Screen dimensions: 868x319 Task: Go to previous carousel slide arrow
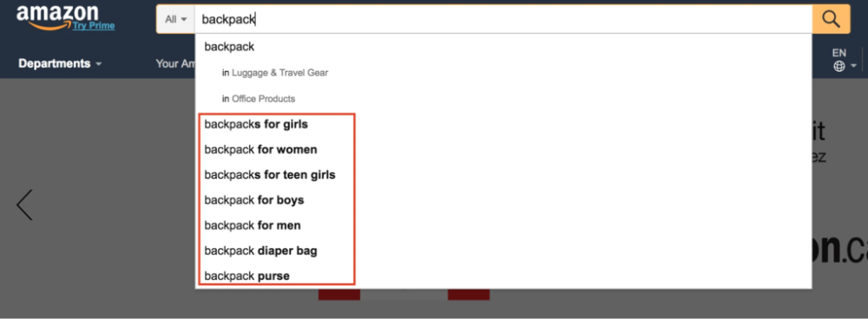pyautogui.click(x=24, y=205)
